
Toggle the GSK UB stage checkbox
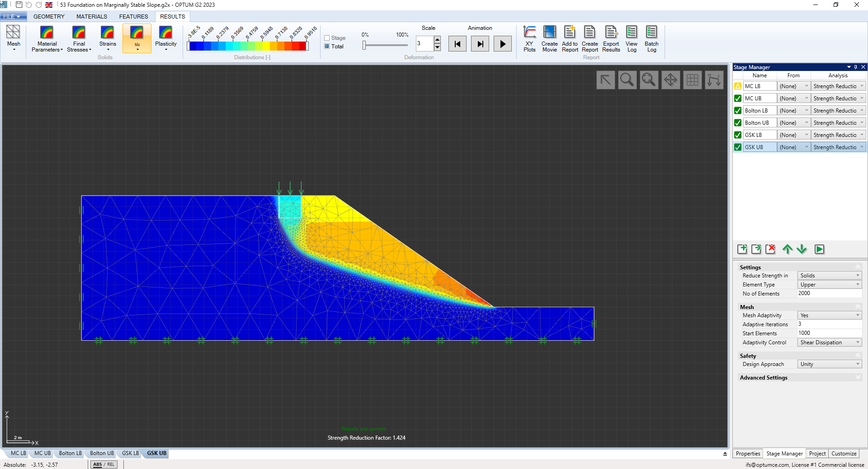(738, 147)
